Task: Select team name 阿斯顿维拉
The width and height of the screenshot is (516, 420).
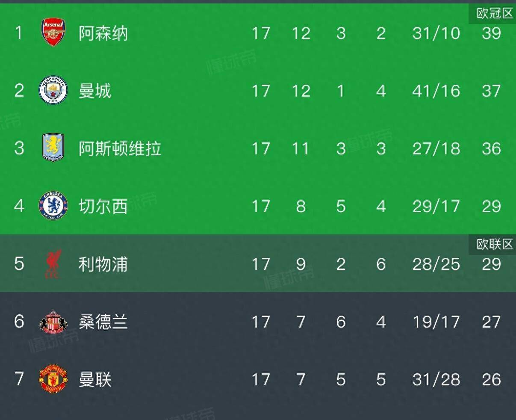Action: [120, 148]
